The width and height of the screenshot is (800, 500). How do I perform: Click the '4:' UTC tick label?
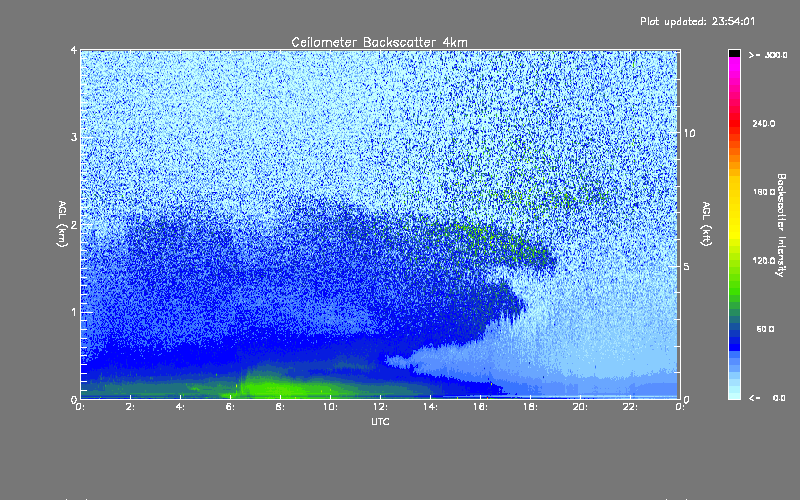point(180,407)
